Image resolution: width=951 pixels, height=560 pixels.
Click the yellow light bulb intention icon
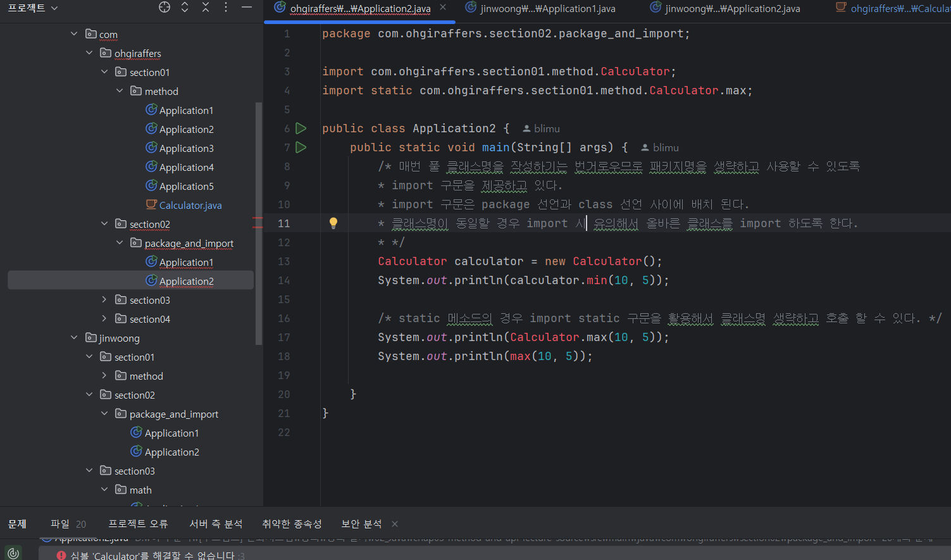tap(333, 223)
